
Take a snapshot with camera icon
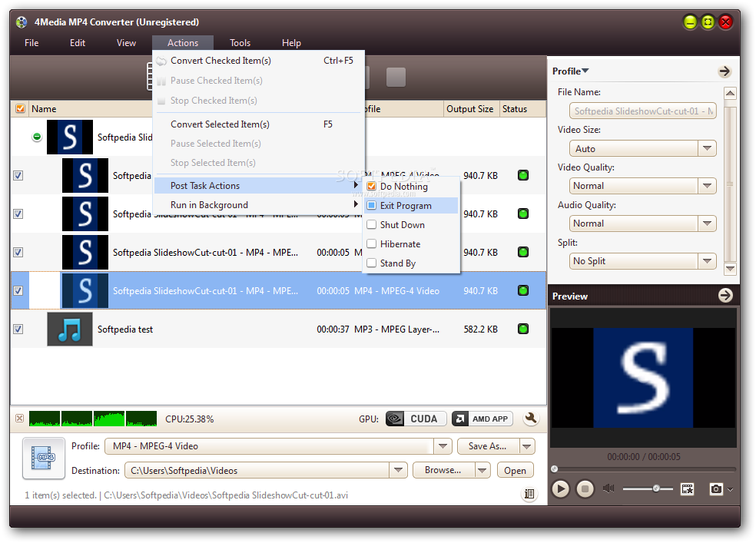716,489
